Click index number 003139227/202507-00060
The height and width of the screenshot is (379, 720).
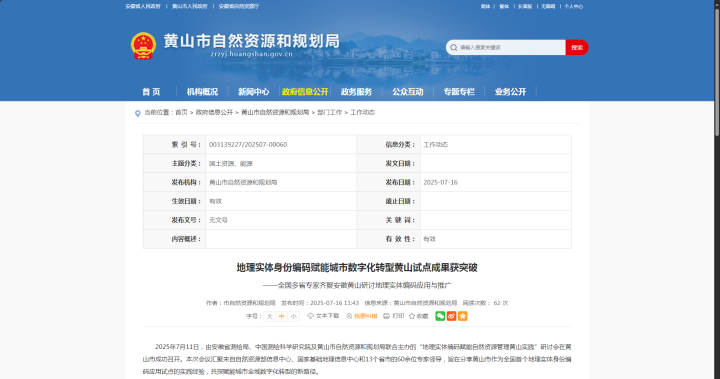pyautogui.click(x=248, y=144)
